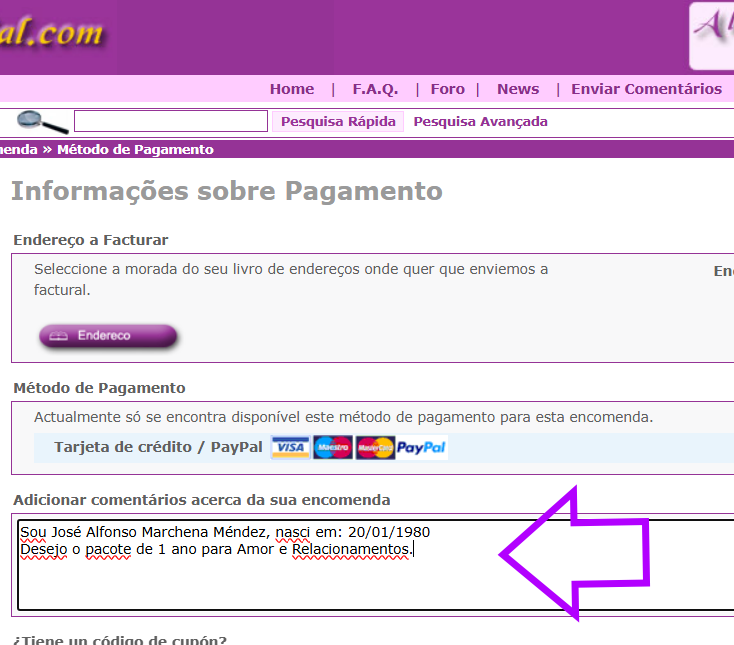Screen dimensions: 734x645
Task: Focus the search text field
Action: (170, 121)
